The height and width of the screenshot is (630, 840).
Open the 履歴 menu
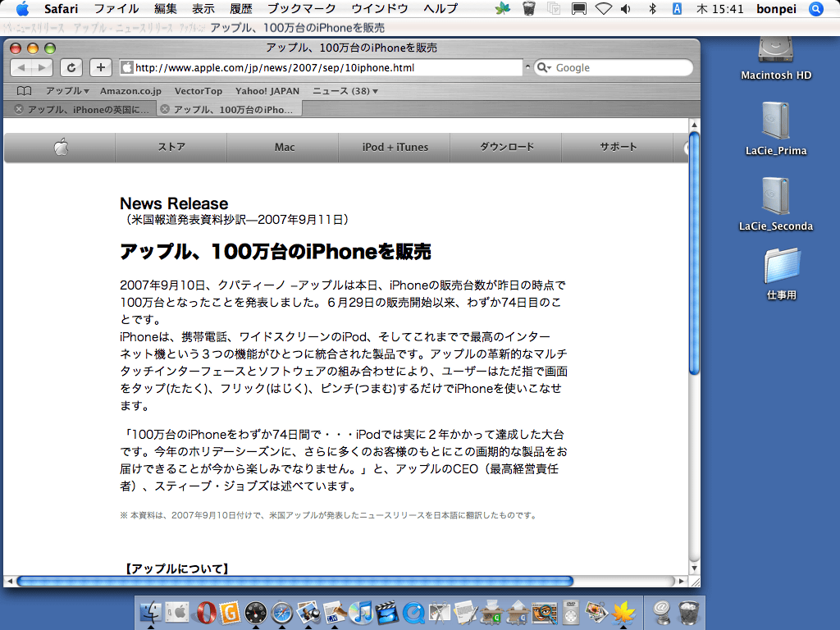[x=241, y=8]
